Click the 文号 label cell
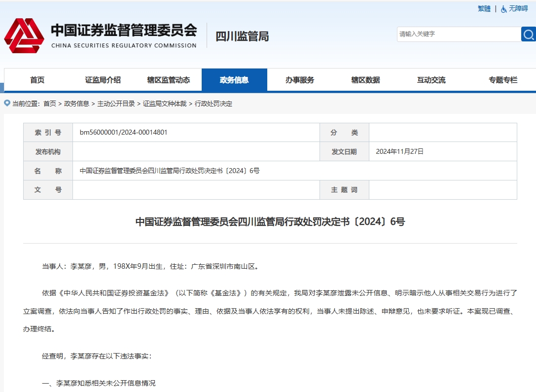This screenshot has width=536, height=392. point(48,190)
